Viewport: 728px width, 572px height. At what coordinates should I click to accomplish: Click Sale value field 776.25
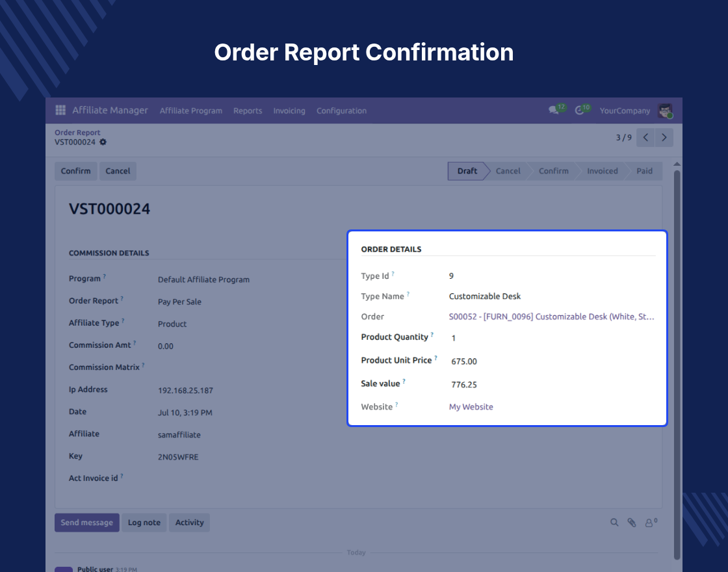[x=464, y=384]
